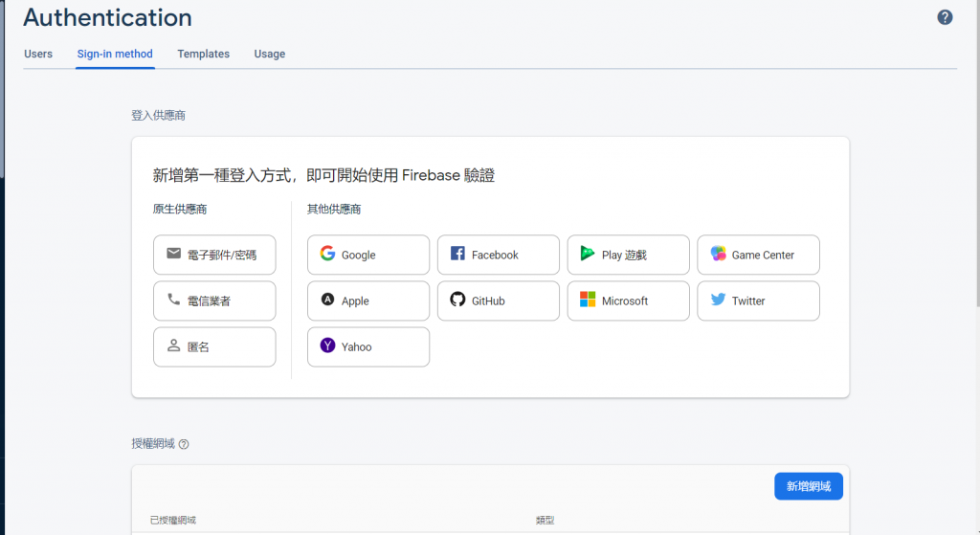Viewport: 980px width, 535px height.
Task: Go to the Usage tab
Action: coord(269,54)
